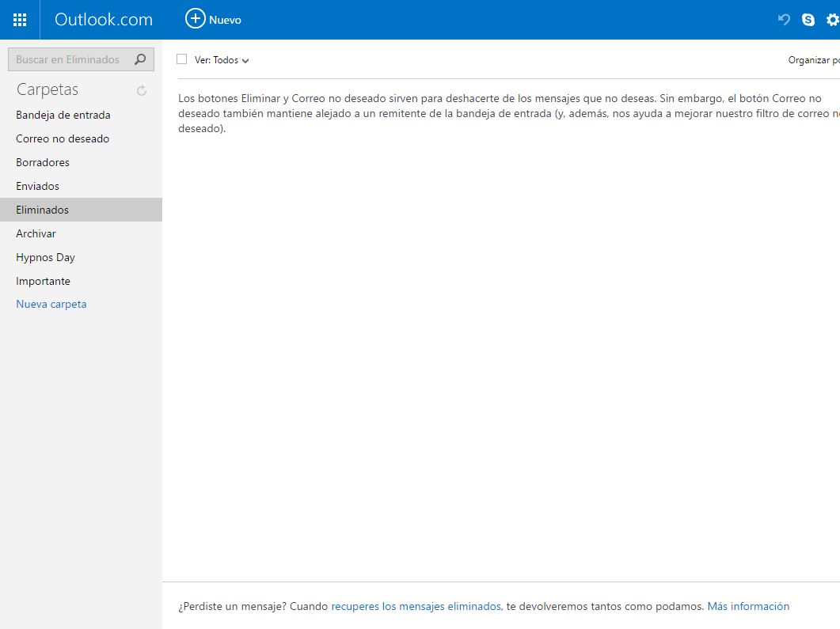Open the Importante folder
The height and width of the screenshot is (629, 840).
(43, 281)
